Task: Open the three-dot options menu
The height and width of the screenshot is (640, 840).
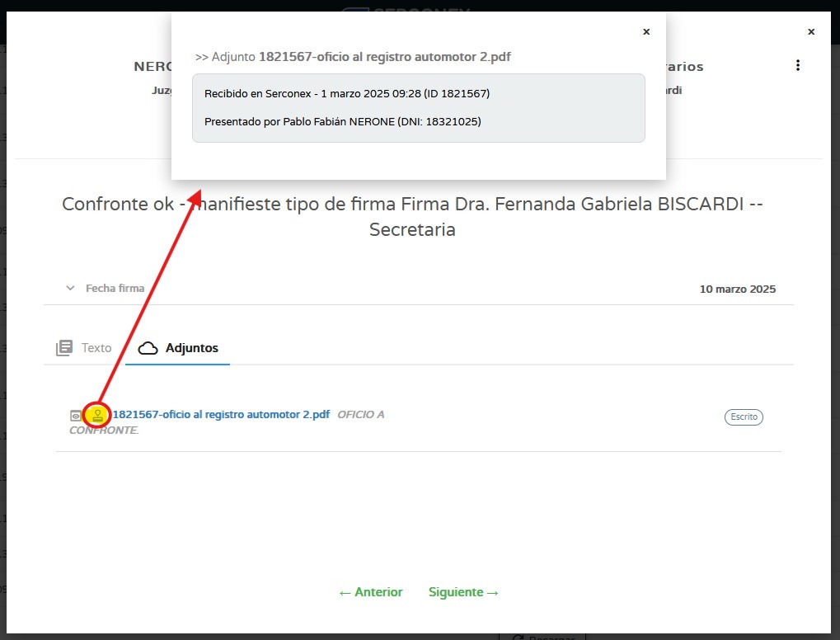Action: (797, 66)
